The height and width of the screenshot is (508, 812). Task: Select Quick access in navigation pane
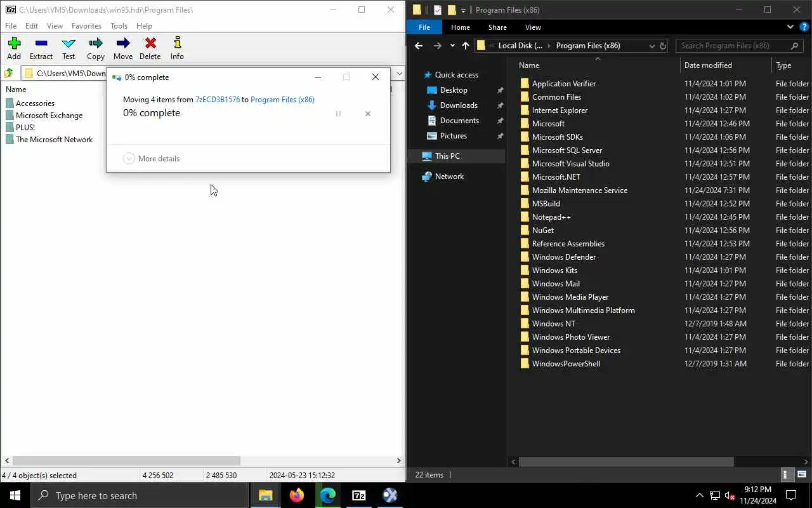(457, 75)
